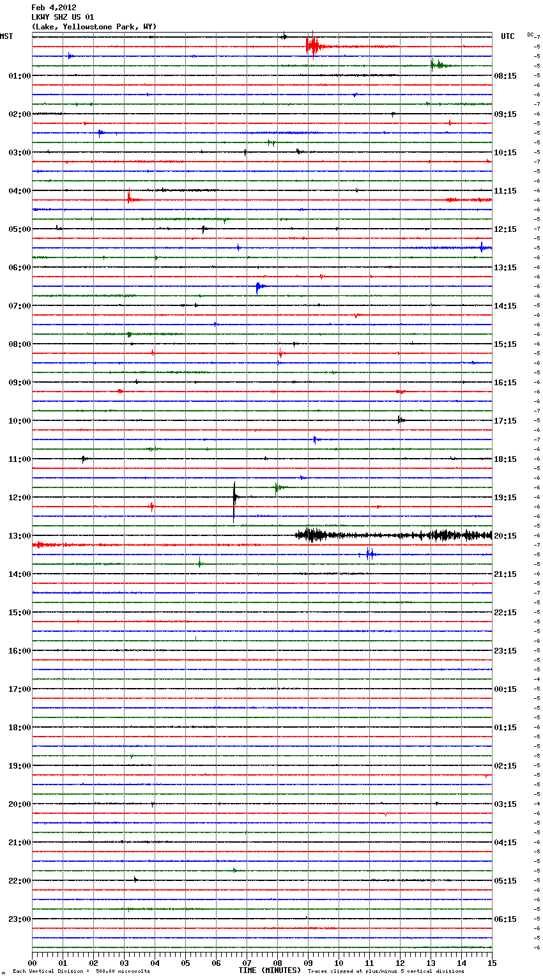
Task: Click the 09:00 MST time label
Action: [x=20, y=382]
